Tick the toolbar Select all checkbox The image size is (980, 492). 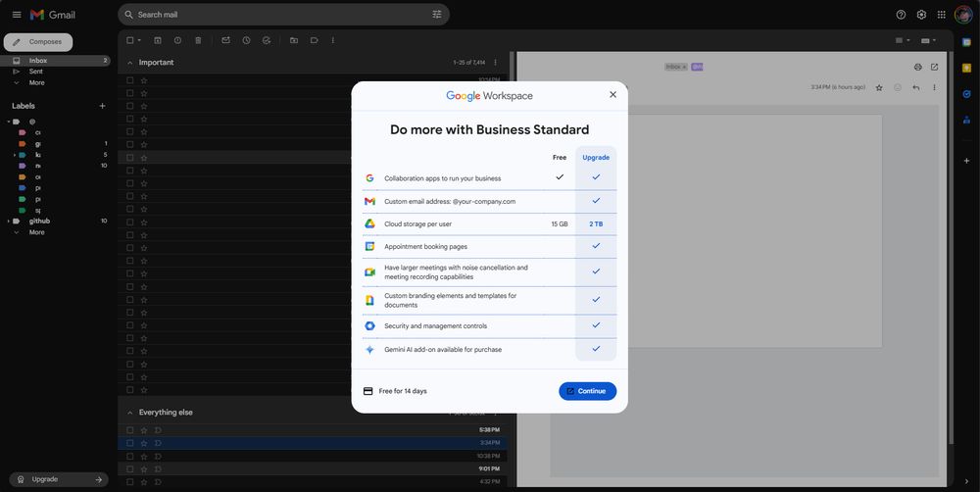coord(130,40)
